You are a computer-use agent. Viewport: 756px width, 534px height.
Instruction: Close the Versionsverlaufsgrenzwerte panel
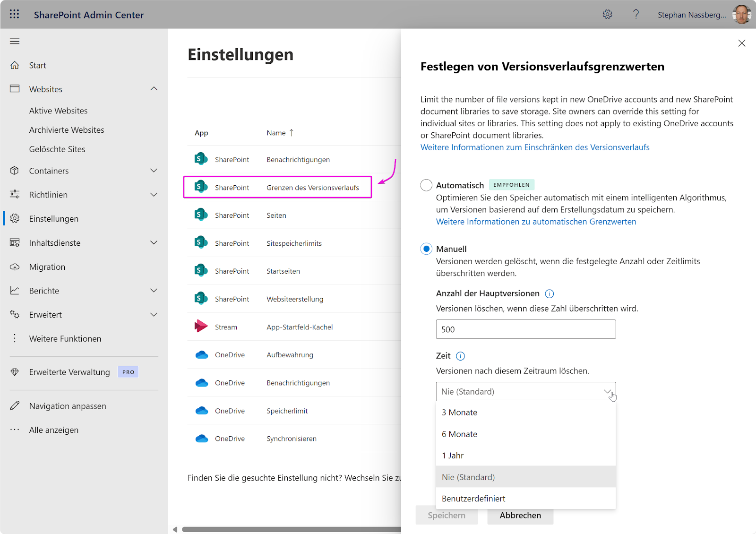742,43
